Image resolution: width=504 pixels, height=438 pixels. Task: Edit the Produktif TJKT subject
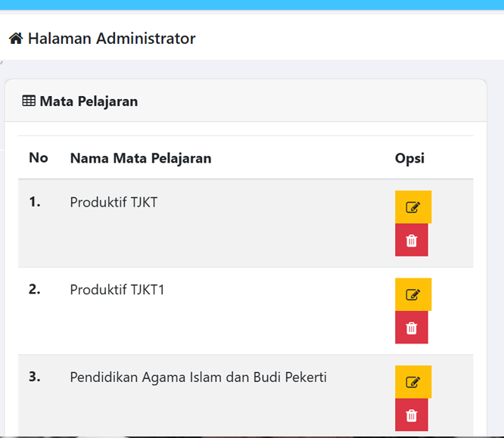[x=412, y=207]
